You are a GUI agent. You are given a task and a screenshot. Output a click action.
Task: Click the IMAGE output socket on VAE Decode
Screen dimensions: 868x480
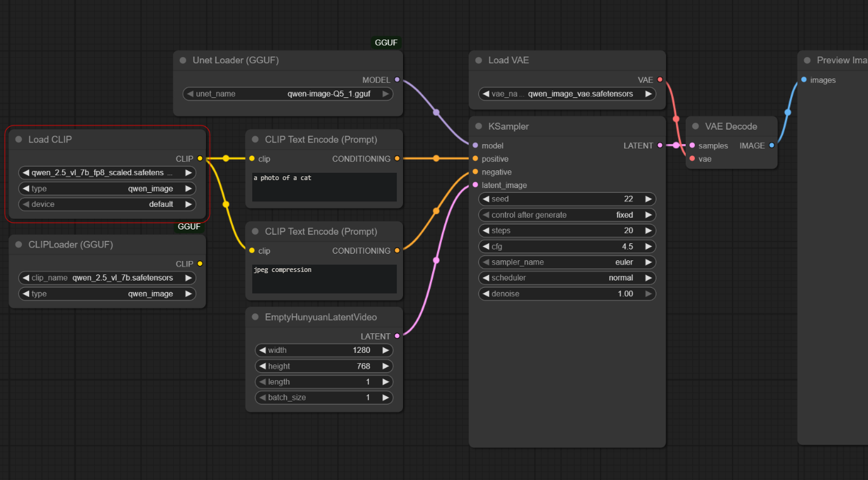point(771,145)
